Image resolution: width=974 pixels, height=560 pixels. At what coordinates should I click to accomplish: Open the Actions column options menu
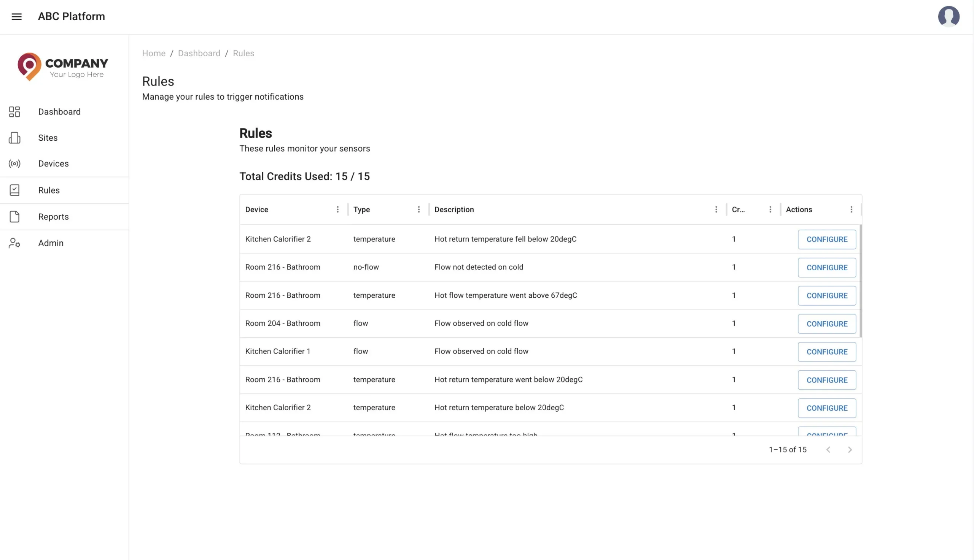point(851,209)
